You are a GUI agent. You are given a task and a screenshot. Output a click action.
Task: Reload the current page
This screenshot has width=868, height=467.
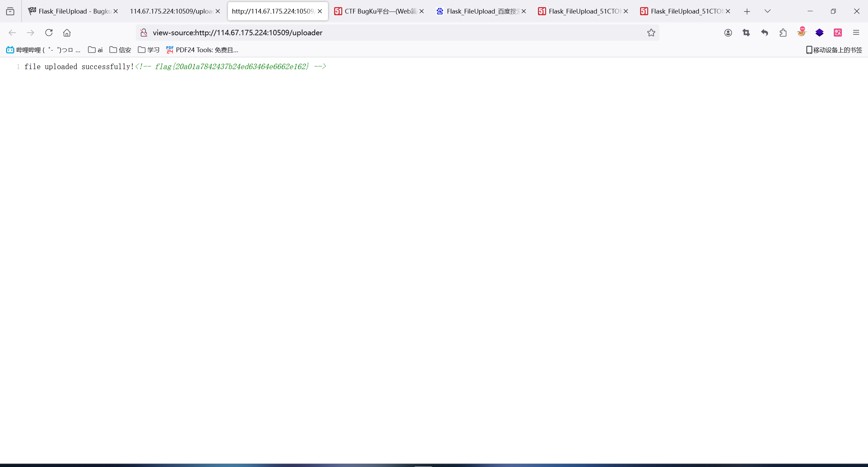pos(49,33)
